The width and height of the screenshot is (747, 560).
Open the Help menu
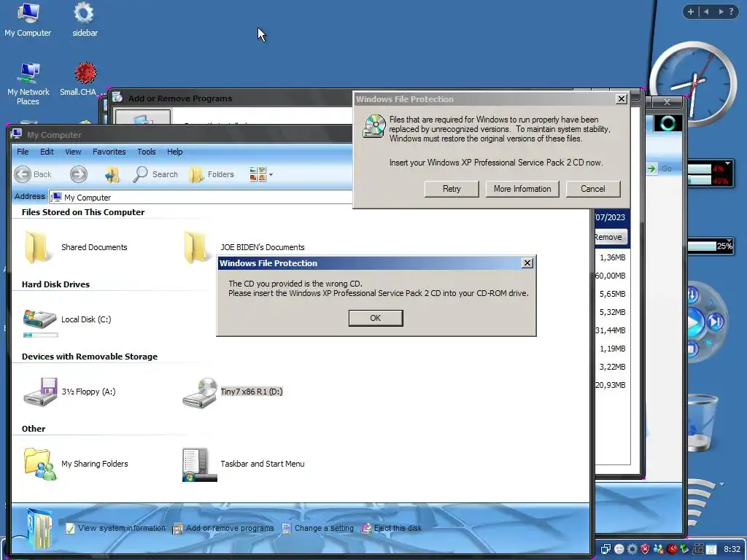(174, 152)
